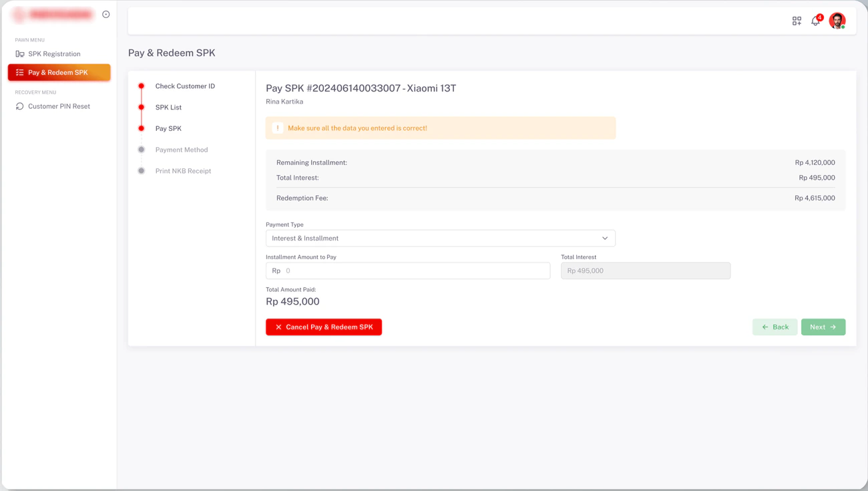This screenshot has width=868, height=491.
Task: Select the SPK List step
Action: pos(168,108)
